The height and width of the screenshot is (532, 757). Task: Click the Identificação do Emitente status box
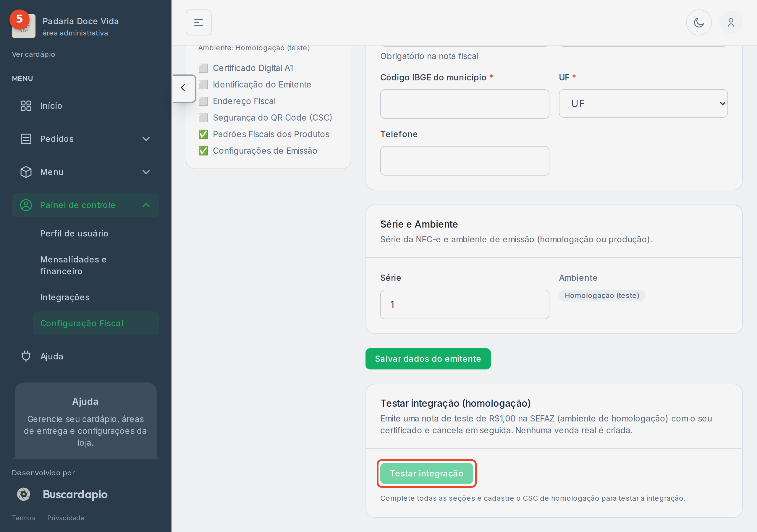point(203,85)
